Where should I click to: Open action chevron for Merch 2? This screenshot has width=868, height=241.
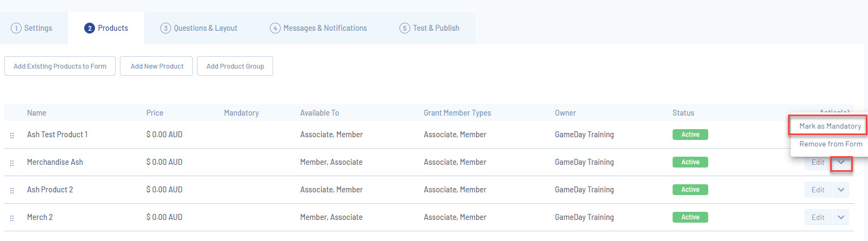(841, 217)
